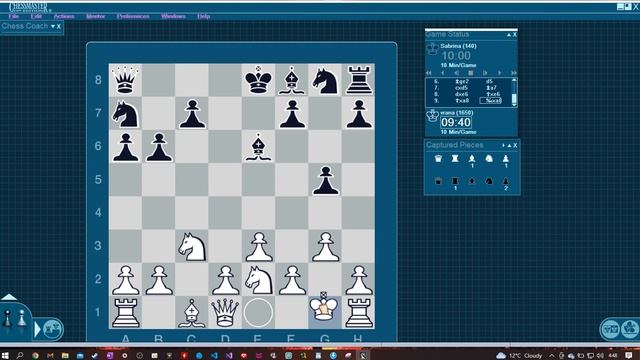Select move 6 white entry in move list

click(x=462, y=82)
